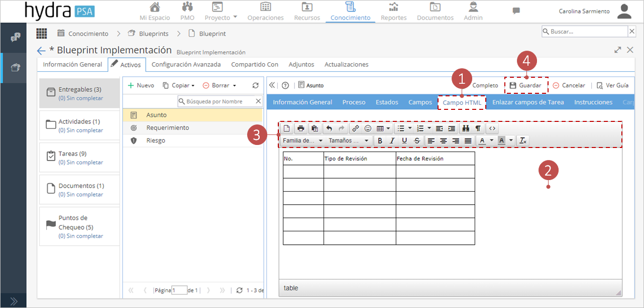Save changes with the Guardar button

(x=525, y=85)
